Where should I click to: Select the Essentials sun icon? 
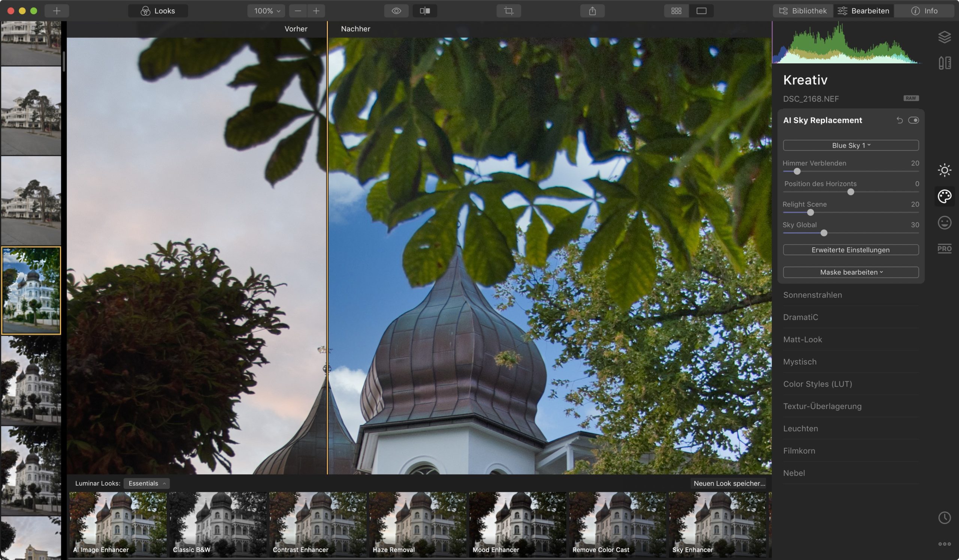944,170
